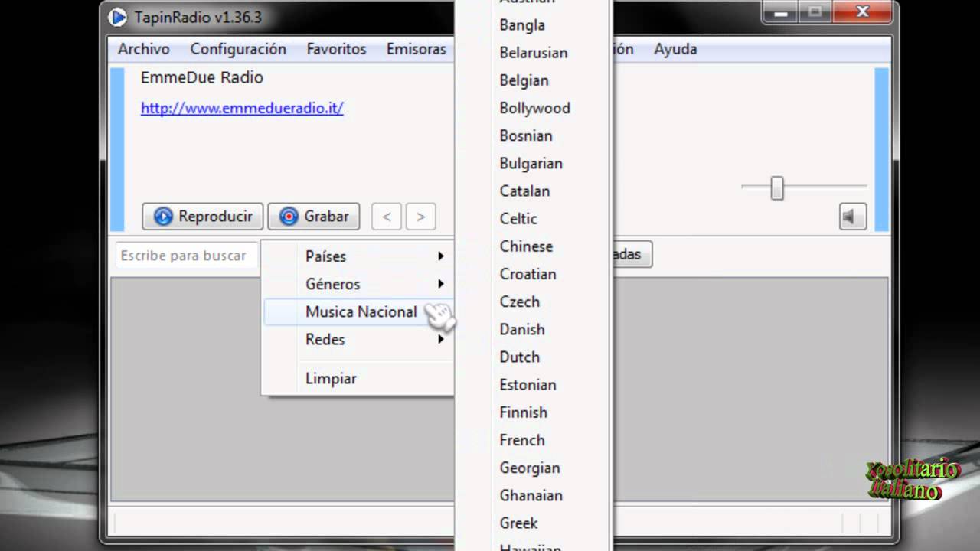This screenshot has height=551, width=980.
Task: Click the EmmeDue Radio station name
Action: tap(201, 77)
